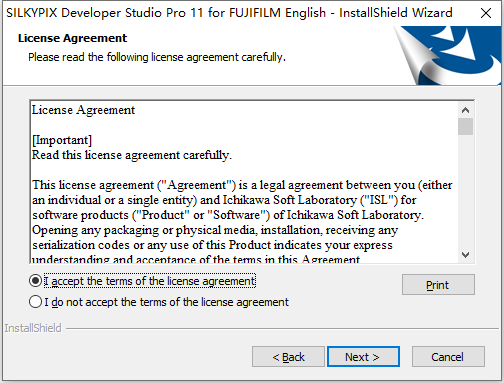
Task: Close the InstallShield Wizard window
Action: pyautogui.click(x=486, y=13)
